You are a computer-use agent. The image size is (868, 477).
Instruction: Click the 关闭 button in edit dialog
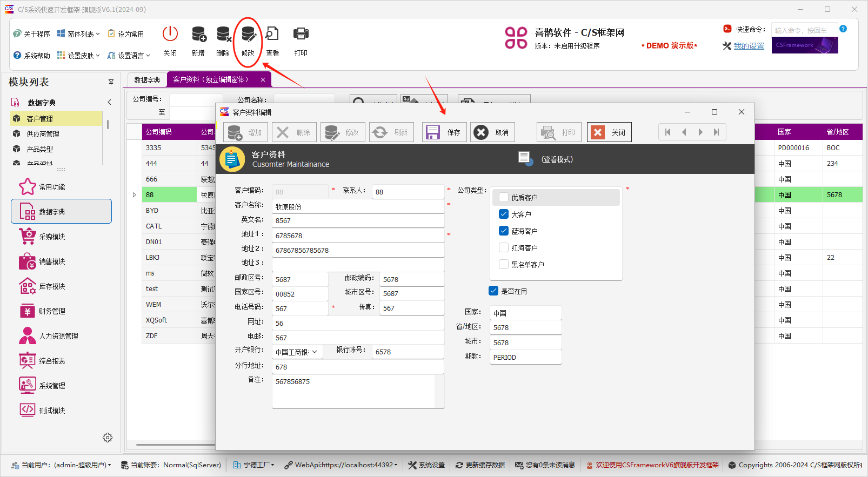[609, 132]
